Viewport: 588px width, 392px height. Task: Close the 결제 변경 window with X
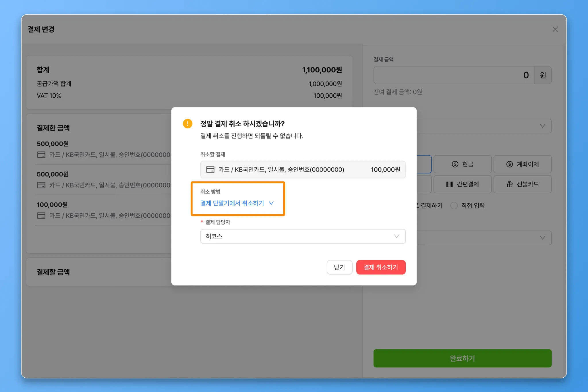pos(555,29)
